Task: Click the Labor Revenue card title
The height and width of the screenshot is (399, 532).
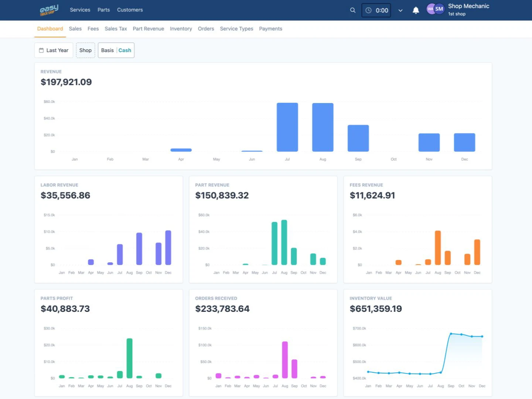Action: [59, 185]
